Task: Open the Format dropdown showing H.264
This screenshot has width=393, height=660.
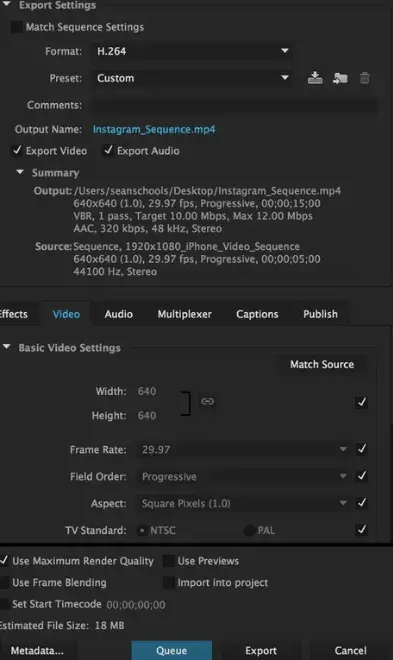Action: tap(192, 51)
